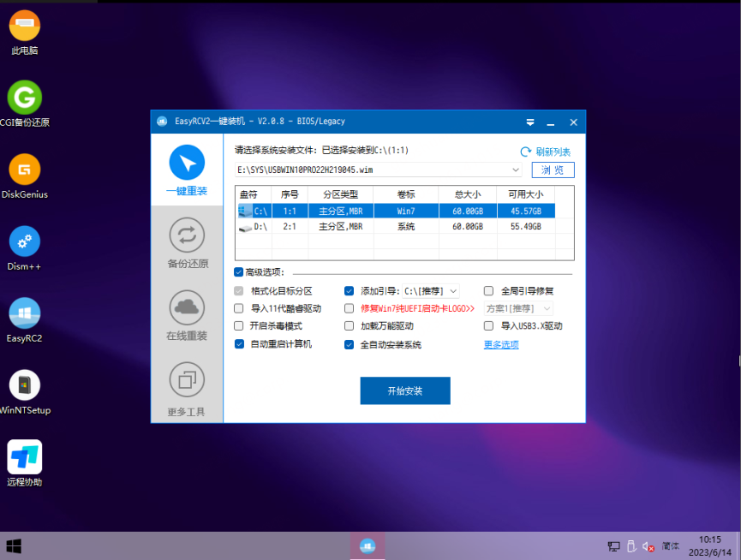Select the 一键重装 sidebar tab
Viewport: 741px width, 560px height.
(187, 170)
